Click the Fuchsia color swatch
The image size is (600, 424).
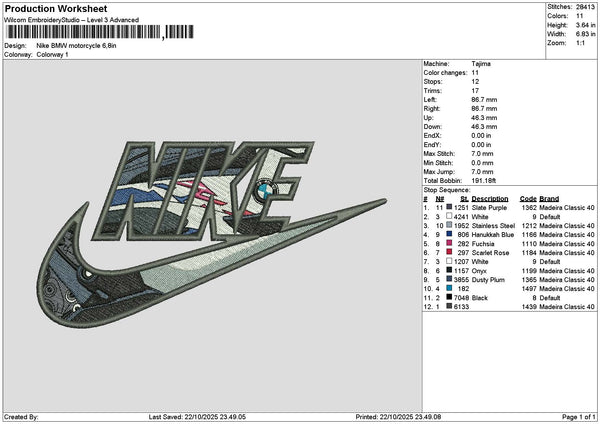(449, 243)
